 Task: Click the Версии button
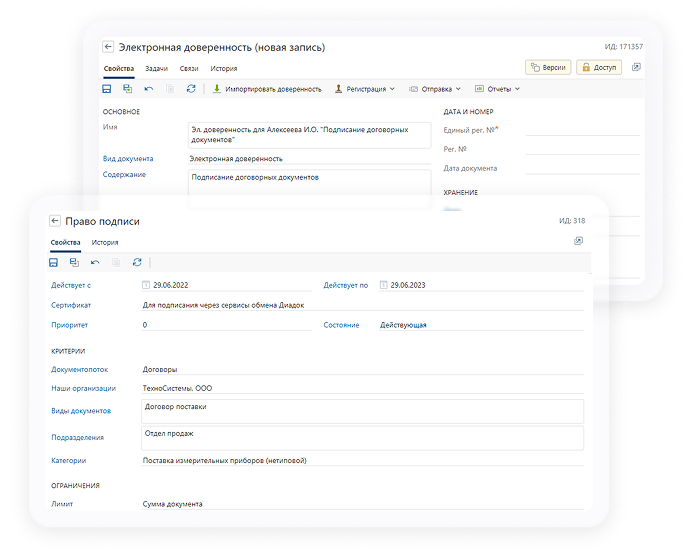pyautogui.click(x=548, y=67)
